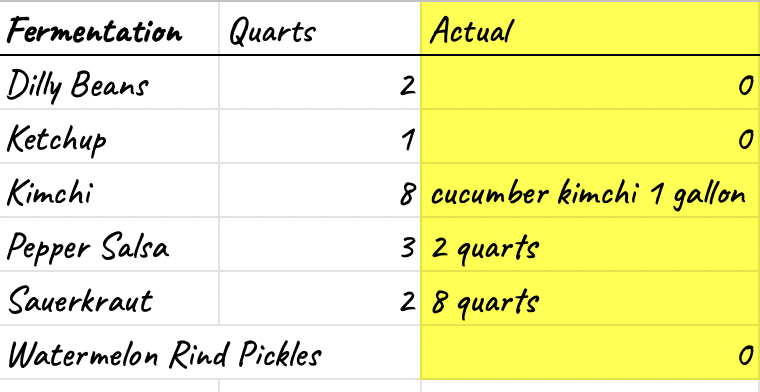Select the Sauerkraut quarts value 2
This screenshot has width=760, height=392.
[320, 298]
